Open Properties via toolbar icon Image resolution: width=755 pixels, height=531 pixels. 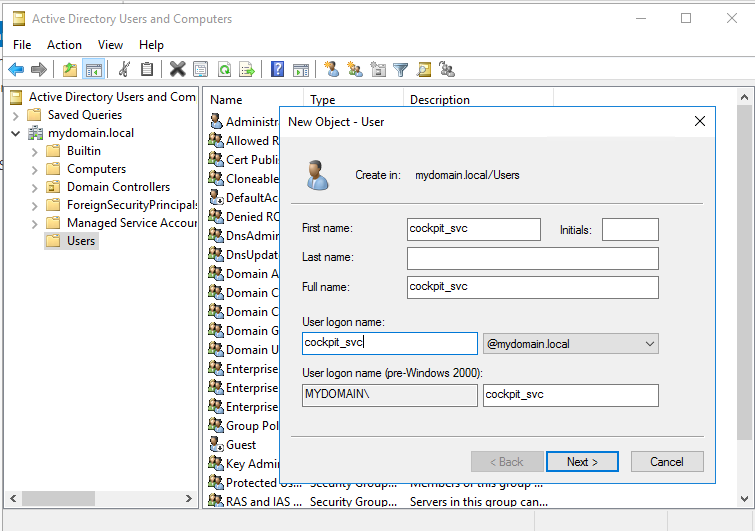[x=201, y=69]
